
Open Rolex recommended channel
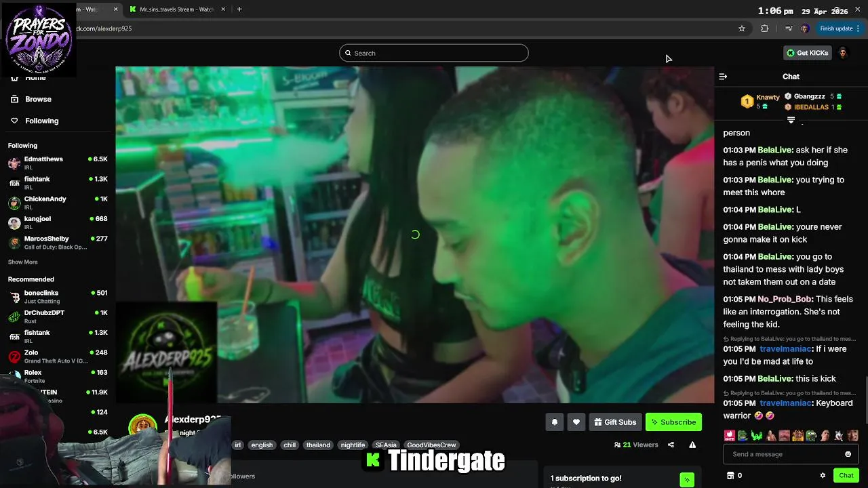pyautogui.click(x=58, y=376)
